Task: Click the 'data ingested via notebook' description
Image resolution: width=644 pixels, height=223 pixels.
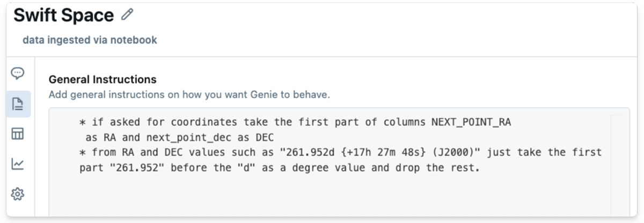Action: click(90, 40)
